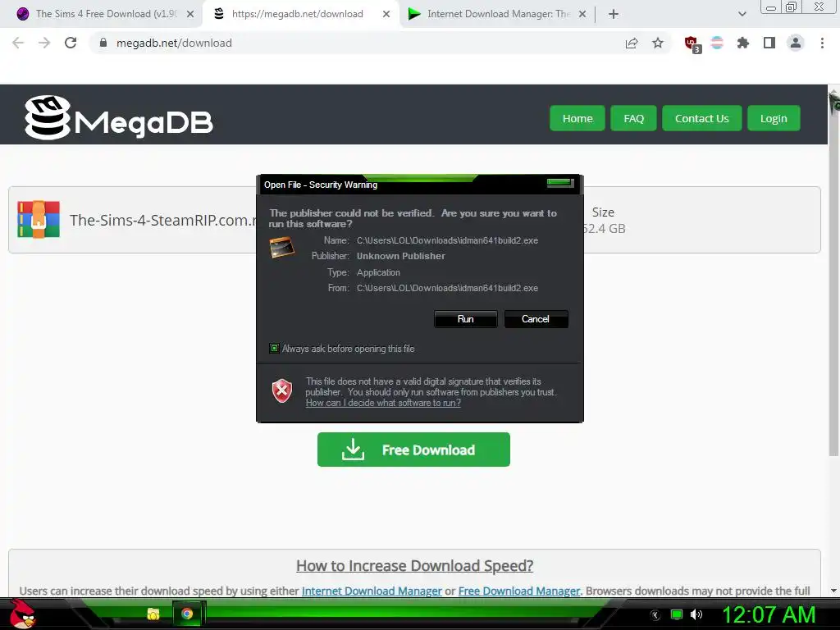Uncheck Always ask before opening this file
This screenshot has width=840, height=630.
pos(274,348)
